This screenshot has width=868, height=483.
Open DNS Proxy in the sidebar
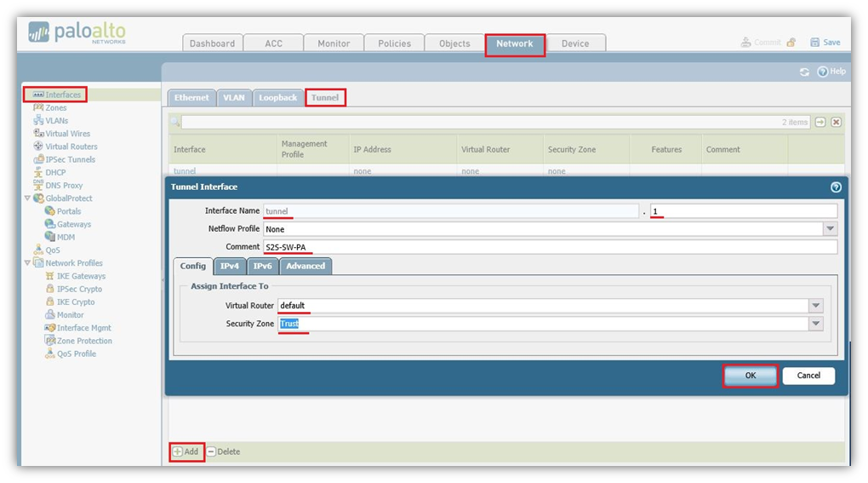[x=64, y=186]
